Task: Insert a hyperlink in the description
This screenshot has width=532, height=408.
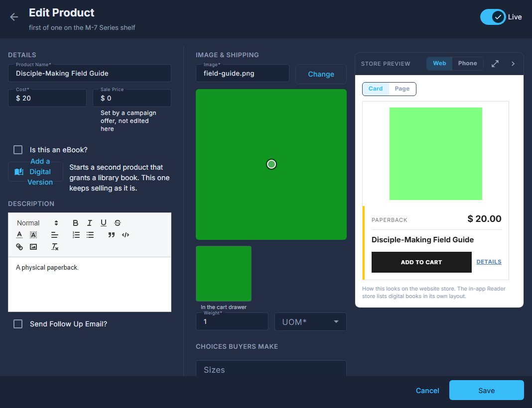Action: (x=19, y=247)
